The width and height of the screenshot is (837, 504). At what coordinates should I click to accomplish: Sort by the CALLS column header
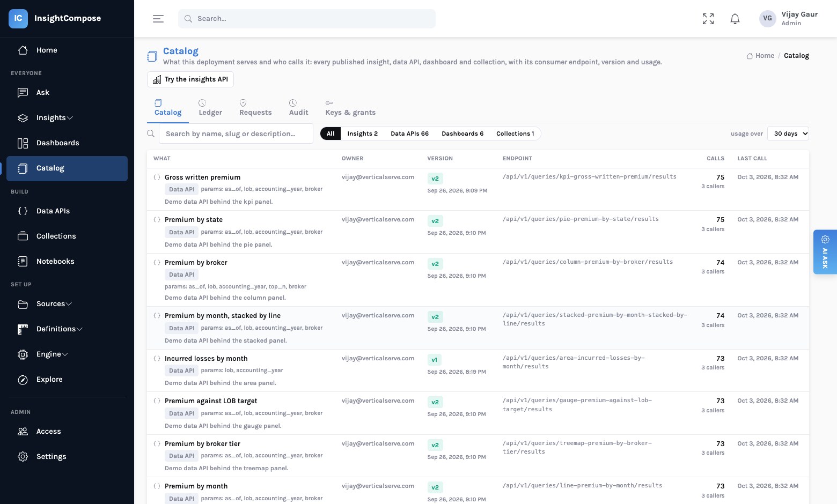coord(715,159)
